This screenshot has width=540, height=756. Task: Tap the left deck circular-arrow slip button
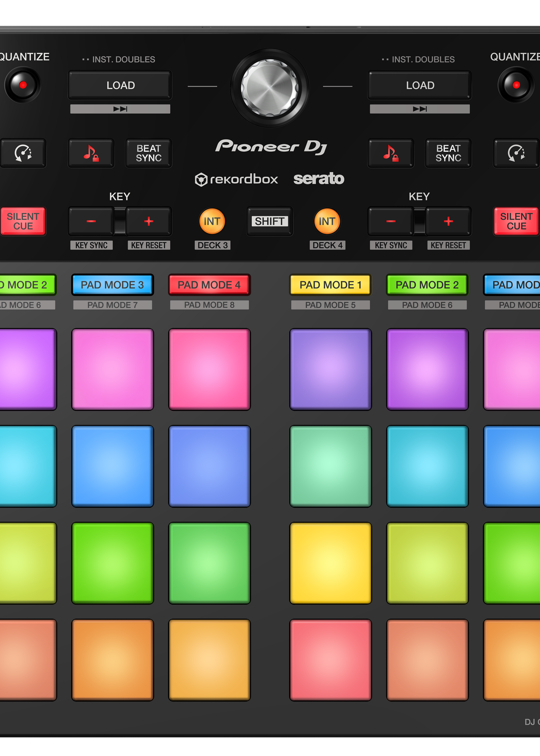23,153
